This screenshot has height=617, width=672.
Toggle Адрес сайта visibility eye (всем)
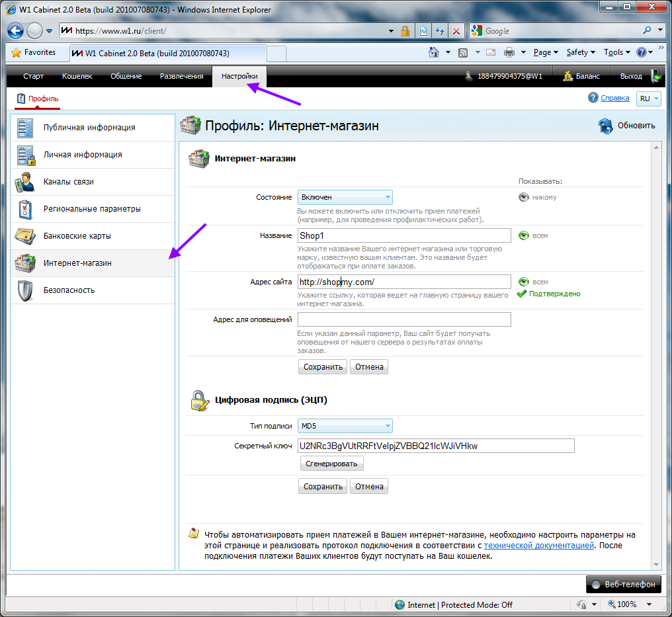click(524, 282)
